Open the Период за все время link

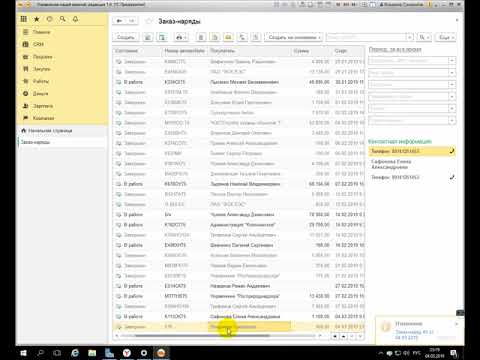[395, 49]
